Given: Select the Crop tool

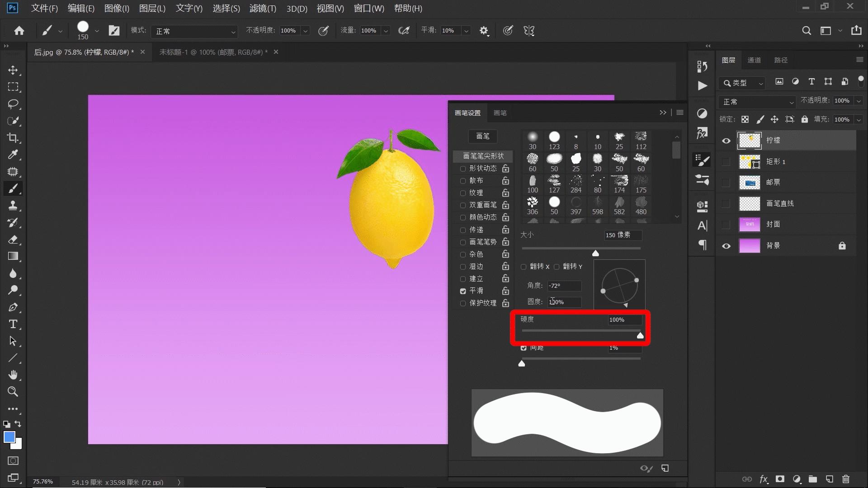Looking at the screenshot, I should click(13, 138).
